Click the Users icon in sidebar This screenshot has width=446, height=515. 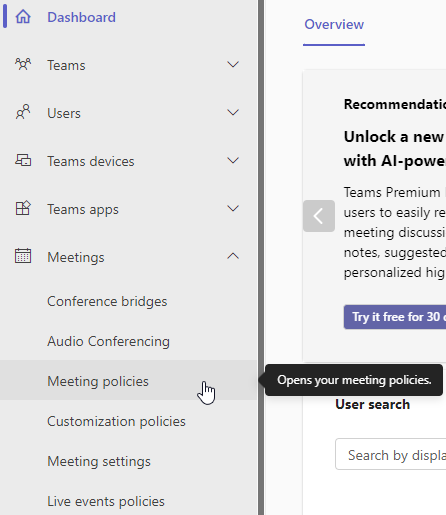23,112
